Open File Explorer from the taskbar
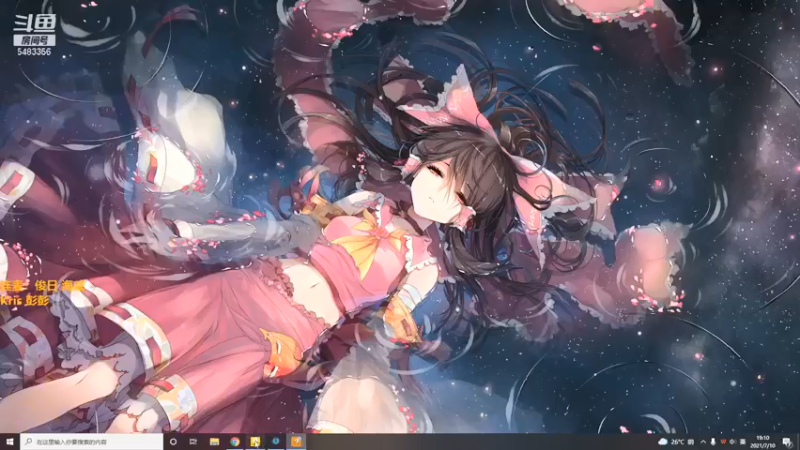The image size is (800, 450). point(214,442)
